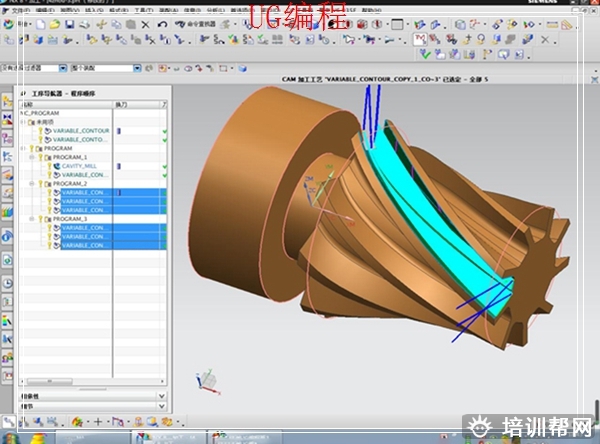
Task: Collapse the PROGRAM_2 folder node
Action: tap(32, 184)
